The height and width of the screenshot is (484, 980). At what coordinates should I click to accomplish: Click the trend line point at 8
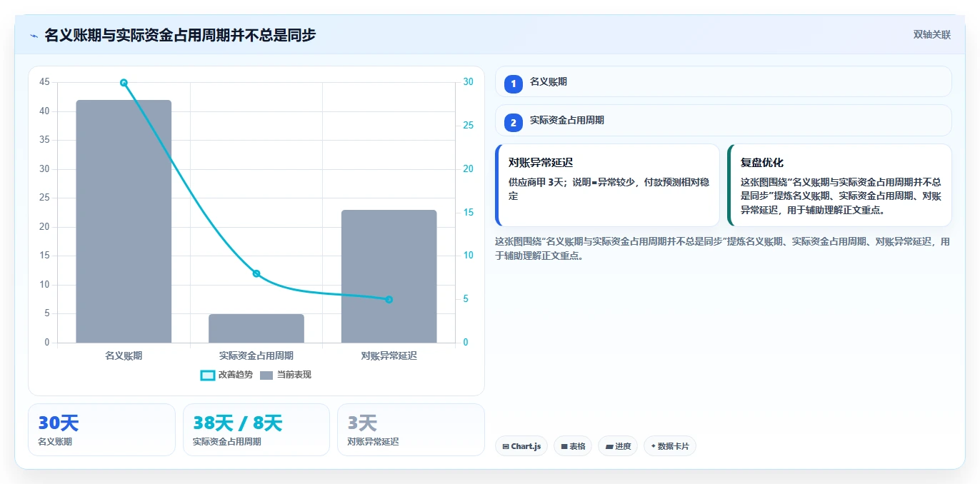[256, 273]
